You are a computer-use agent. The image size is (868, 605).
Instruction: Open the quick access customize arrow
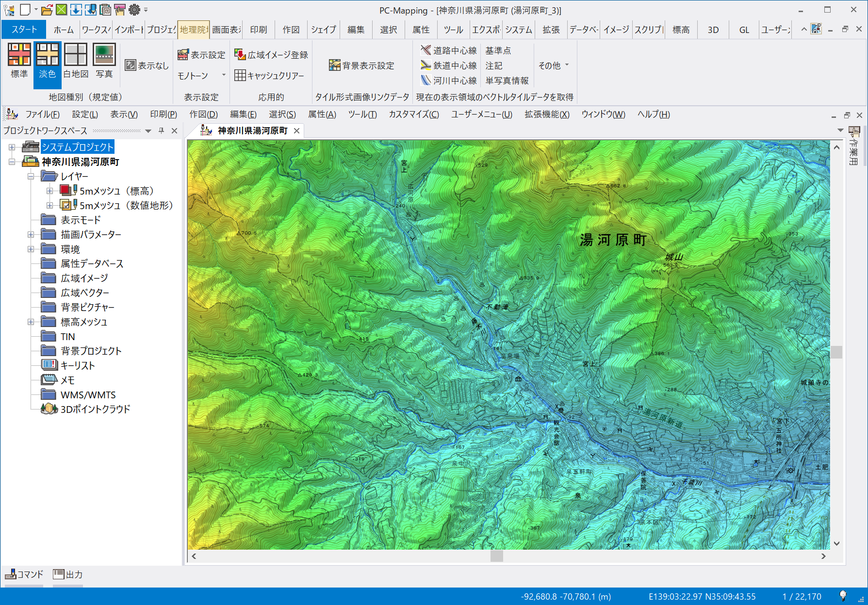coord(146,9)
